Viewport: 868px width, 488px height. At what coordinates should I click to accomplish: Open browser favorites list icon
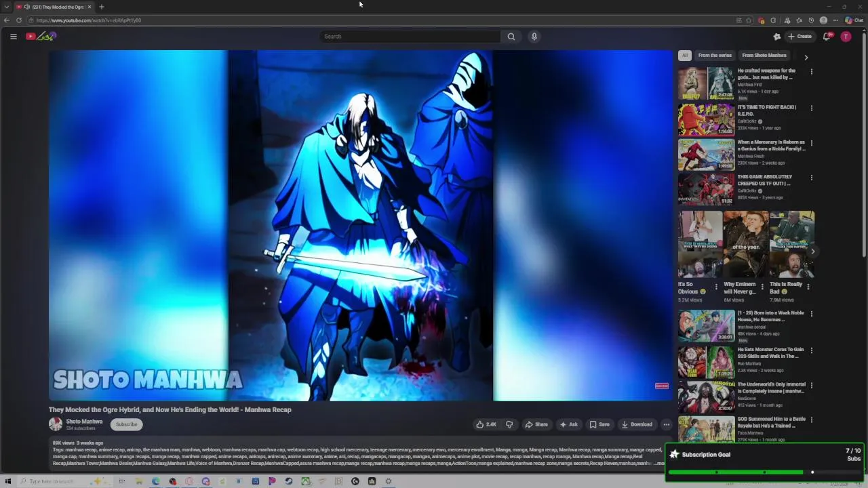799,20
